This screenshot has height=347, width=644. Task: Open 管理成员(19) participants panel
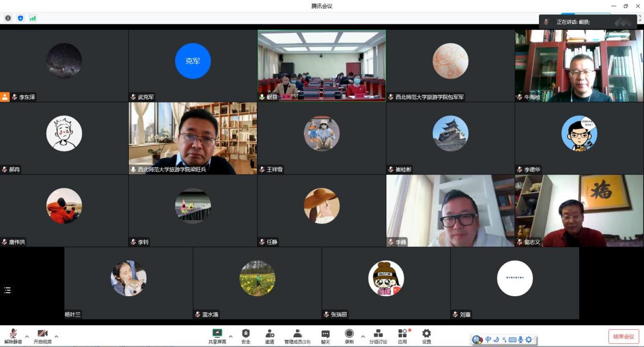pyautogui.click(x=297, y=335)
